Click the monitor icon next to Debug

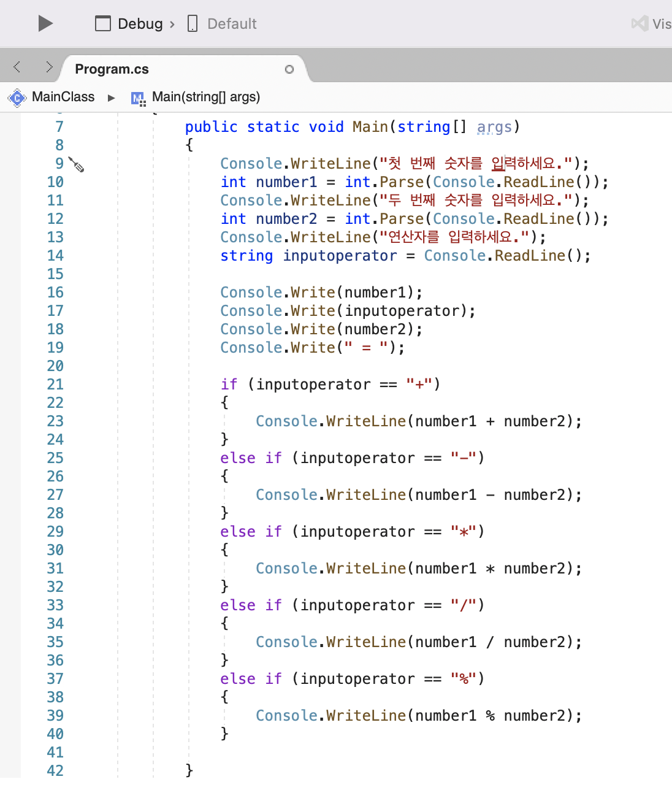[x=102, y=23]
